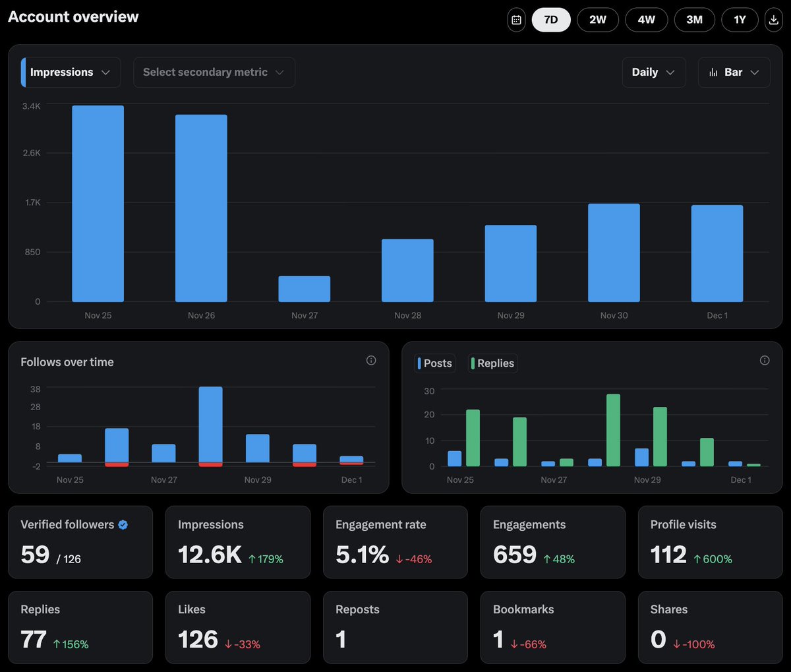Click the bar chart icon in the Bar selector

click(713, 72)
